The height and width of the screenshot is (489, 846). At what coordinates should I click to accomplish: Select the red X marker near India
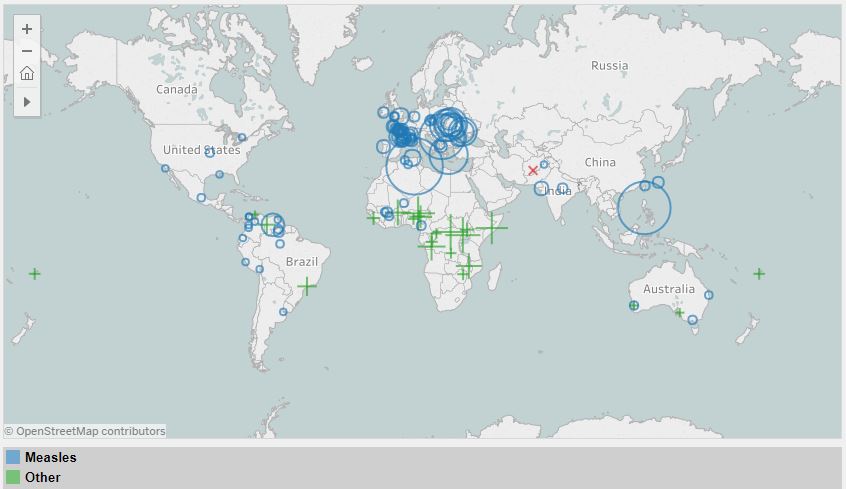533,171
